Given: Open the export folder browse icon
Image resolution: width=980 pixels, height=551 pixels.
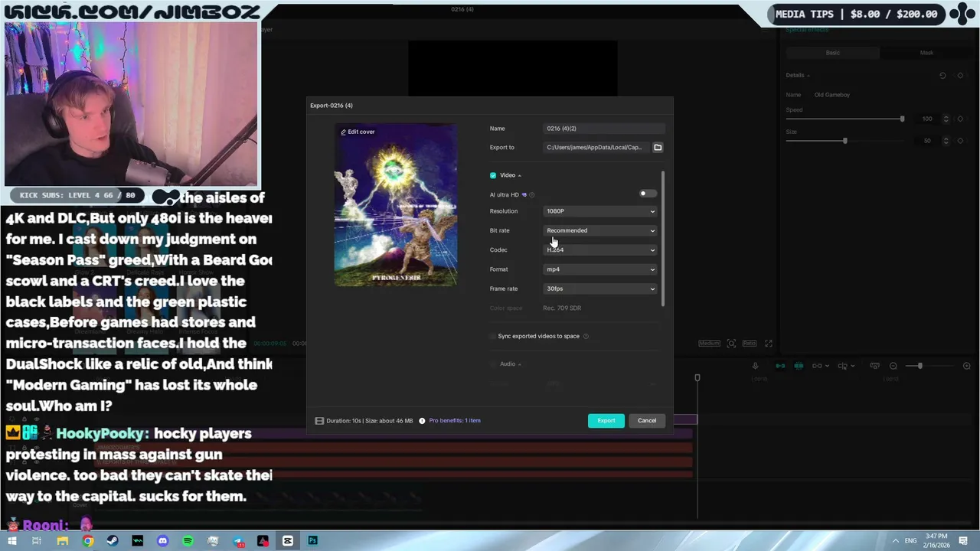Looking at the screenshot, I should point(658,147).
